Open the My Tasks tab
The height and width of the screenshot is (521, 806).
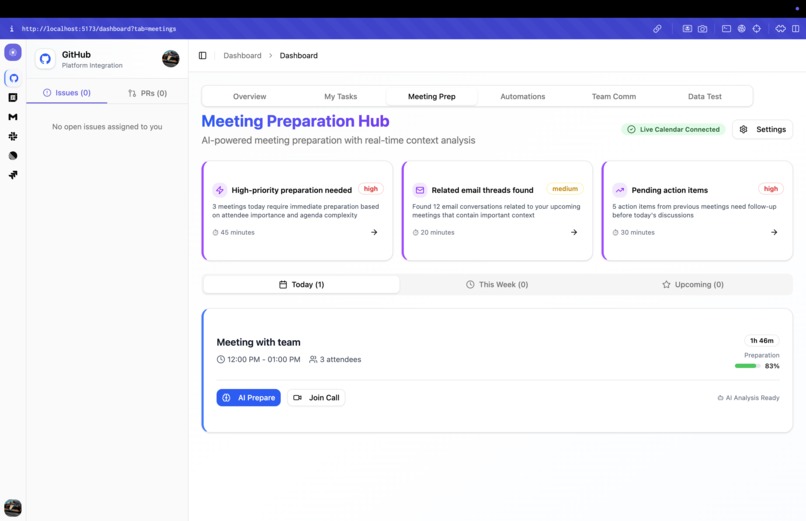click(340, 97)
